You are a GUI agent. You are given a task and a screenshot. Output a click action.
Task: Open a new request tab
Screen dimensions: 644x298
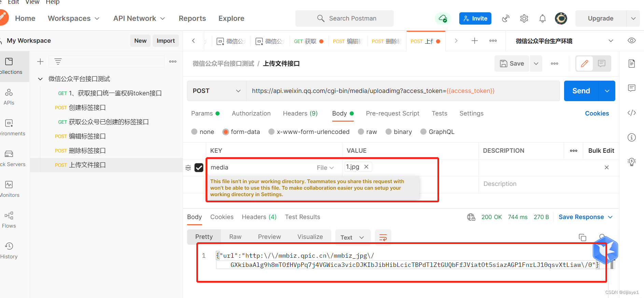click(x=475, y=41)
